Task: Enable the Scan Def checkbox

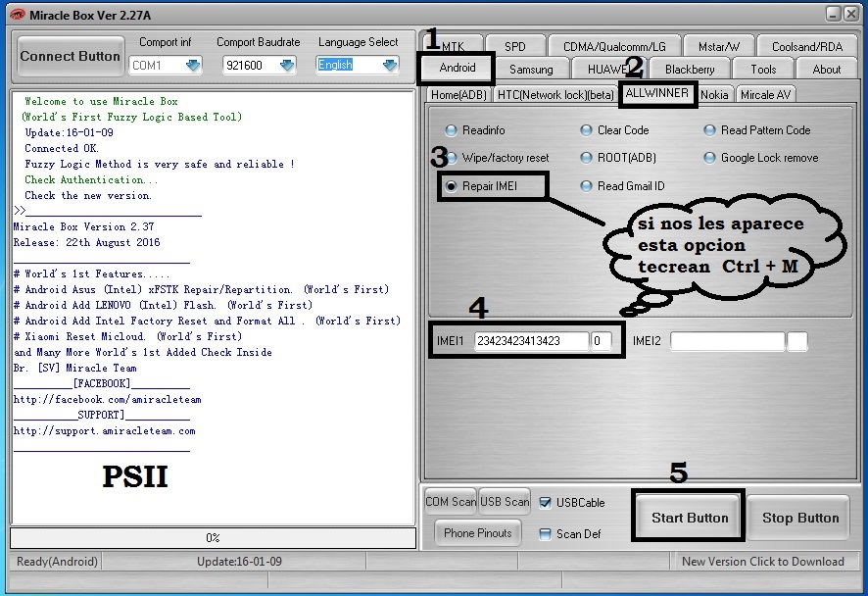Action: click(x=545, y=534)
